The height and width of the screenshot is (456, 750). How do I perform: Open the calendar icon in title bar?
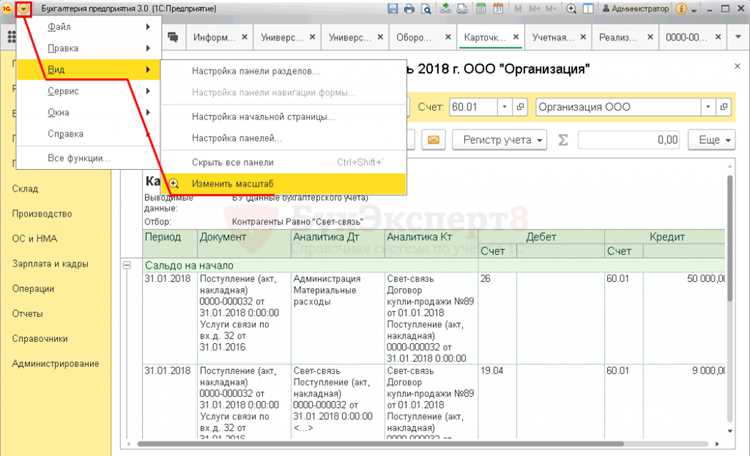(498, 9)
